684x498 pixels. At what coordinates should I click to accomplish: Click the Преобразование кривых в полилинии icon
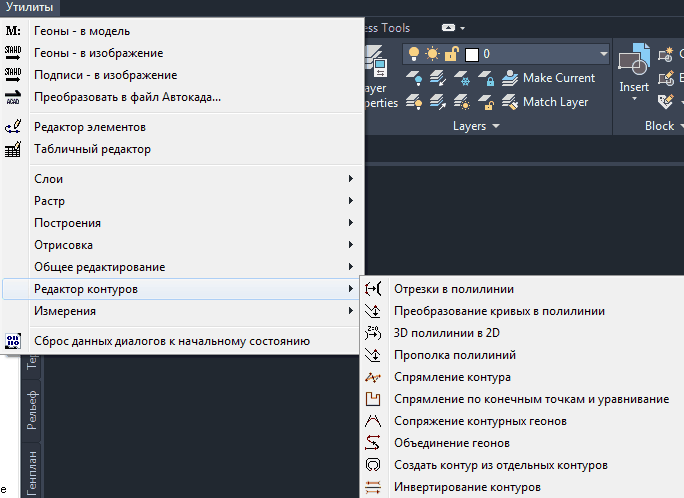click(373, 311)
